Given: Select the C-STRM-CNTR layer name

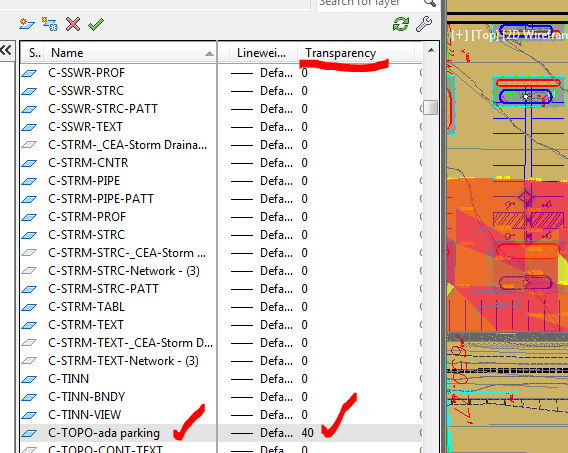Looking at the screenshot, I should point(88,163).
